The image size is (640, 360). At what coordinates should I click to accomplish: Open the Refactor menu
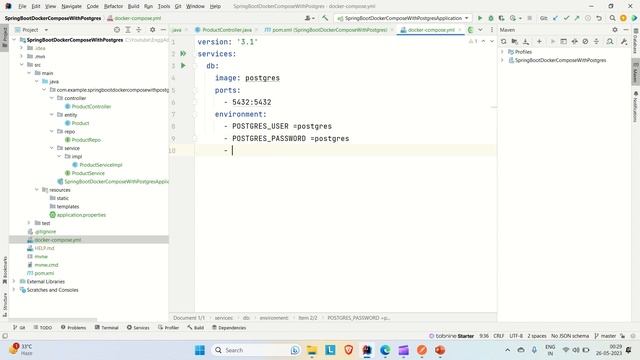(113, 6)
